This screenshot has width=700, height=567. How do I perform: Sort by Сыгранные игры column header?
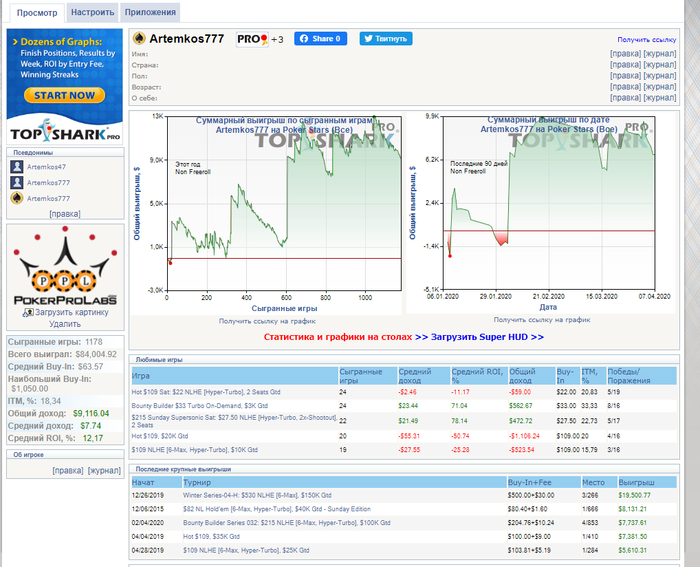[368, 376]
